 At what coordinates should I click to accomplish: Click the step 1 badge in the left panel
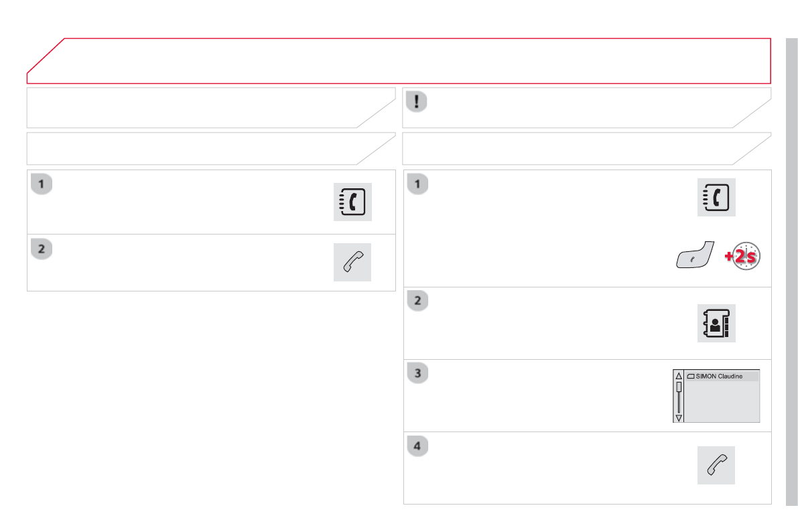42,184
